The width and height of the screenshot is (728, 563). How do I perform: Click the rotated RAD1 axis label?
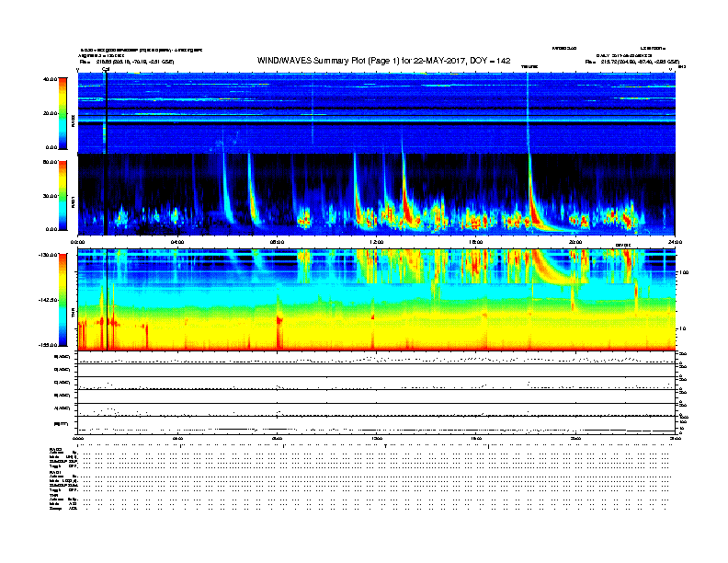pyautogui.click(x=73, y=203)
